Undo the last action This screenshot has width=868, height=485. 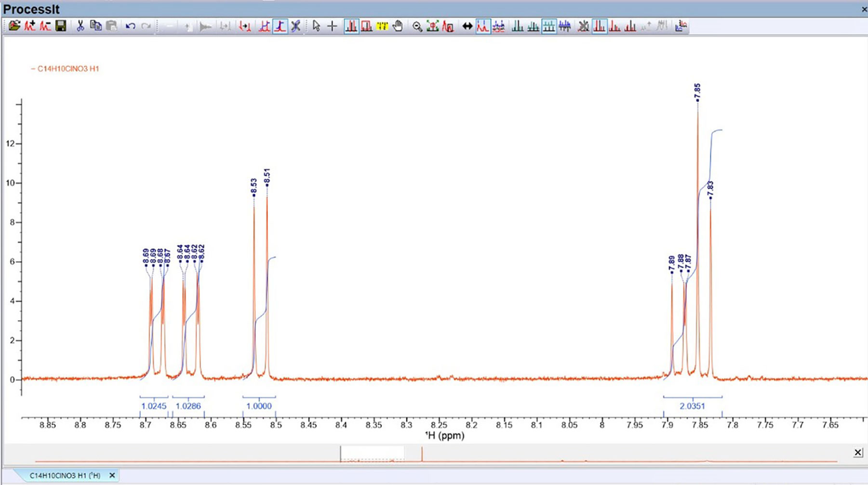point(130,26)
